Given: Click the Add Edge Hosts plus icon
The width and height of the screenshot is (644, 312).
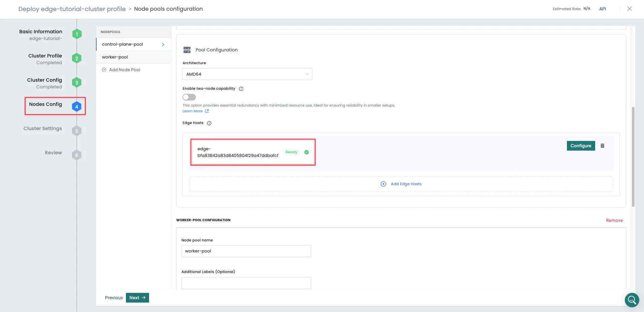Looking at the screenshot, I should pyautogui.click(x=383, y=184).
